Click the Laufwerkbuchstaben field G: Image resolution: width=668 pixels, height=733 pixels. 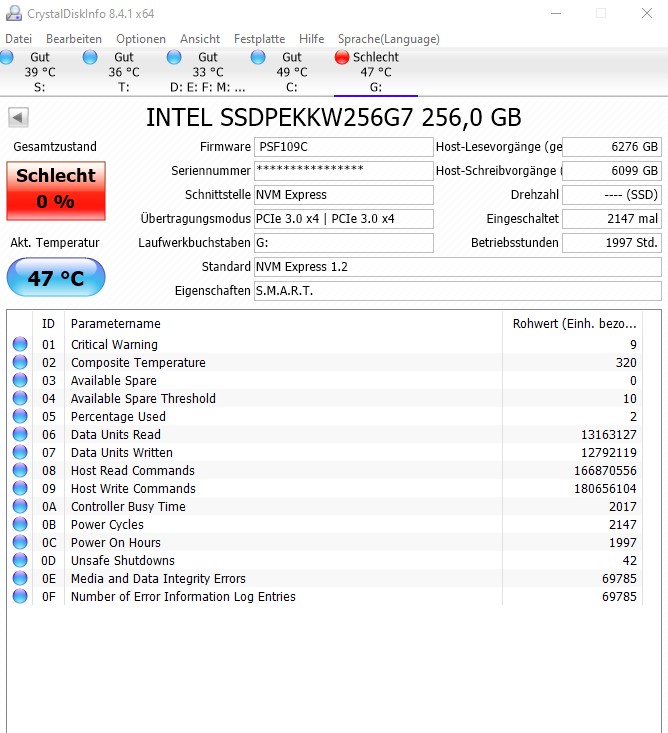[344, 243]
